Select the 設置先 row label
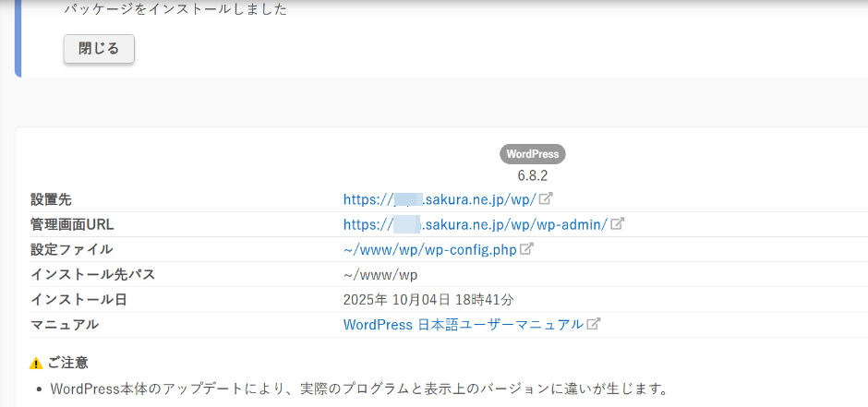Screen dimensions: 868x407 point(51,199)
